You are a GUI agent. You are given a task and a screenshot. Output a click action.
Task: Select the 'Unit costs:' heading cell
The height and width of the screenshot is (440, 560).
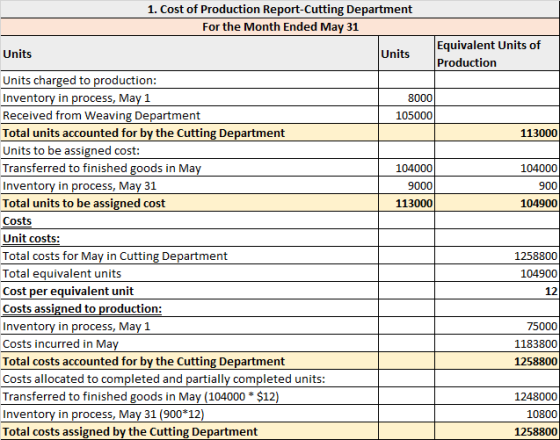(x=189, y=238)
